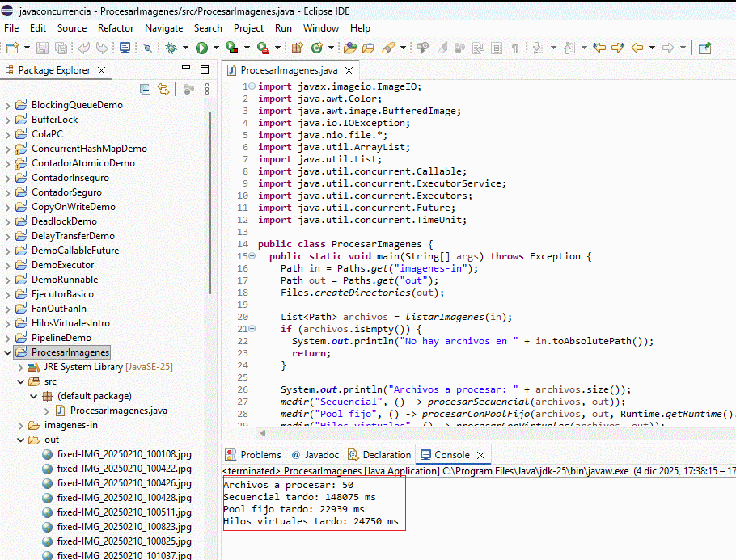Viewport: 736px width, 560px height.
Task: Click the Last Edit Location icon
Action: tap(599, 48)
